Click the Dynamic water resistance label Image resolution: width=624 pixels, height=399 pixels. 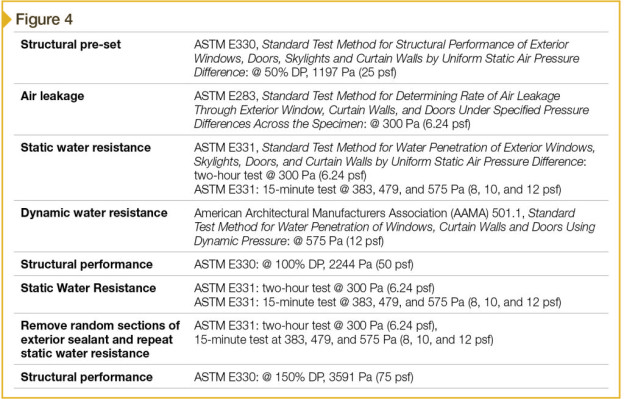pyautogui.click(x=94, y=213)
